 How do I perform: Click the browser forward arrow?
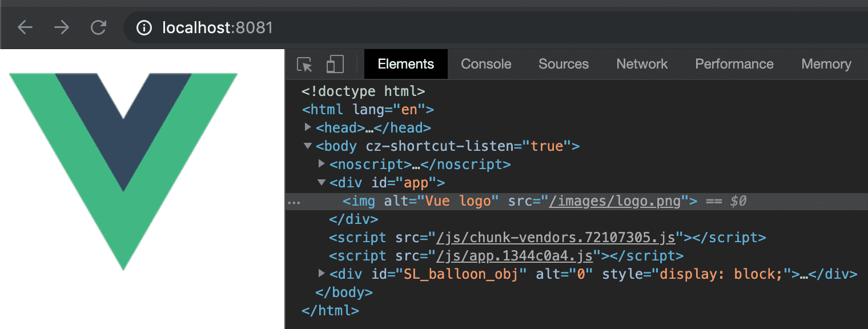pos(62,27)
